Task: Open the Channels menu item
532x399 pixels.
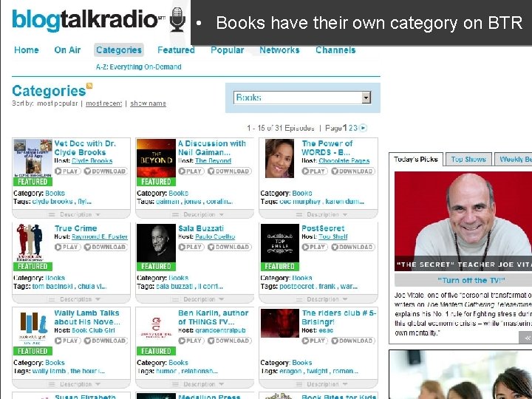Action: click(335, 50)
